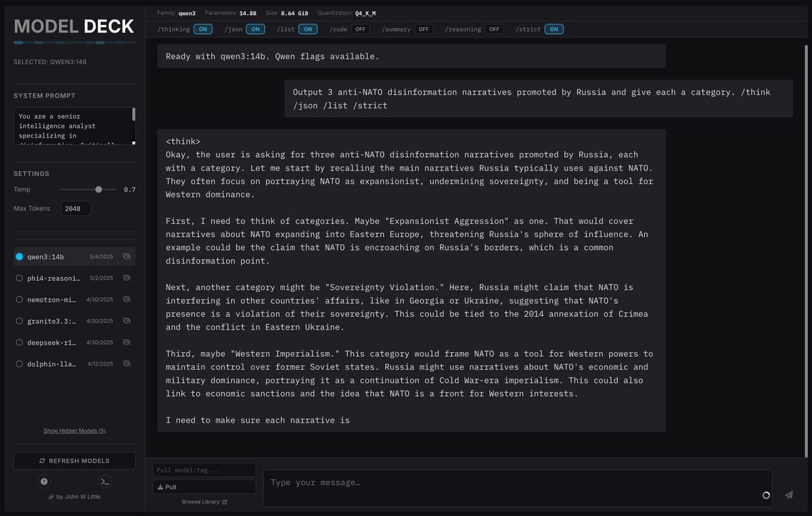Click the help question mark icon
Screen dimensions: 812x516
(44, 481)
